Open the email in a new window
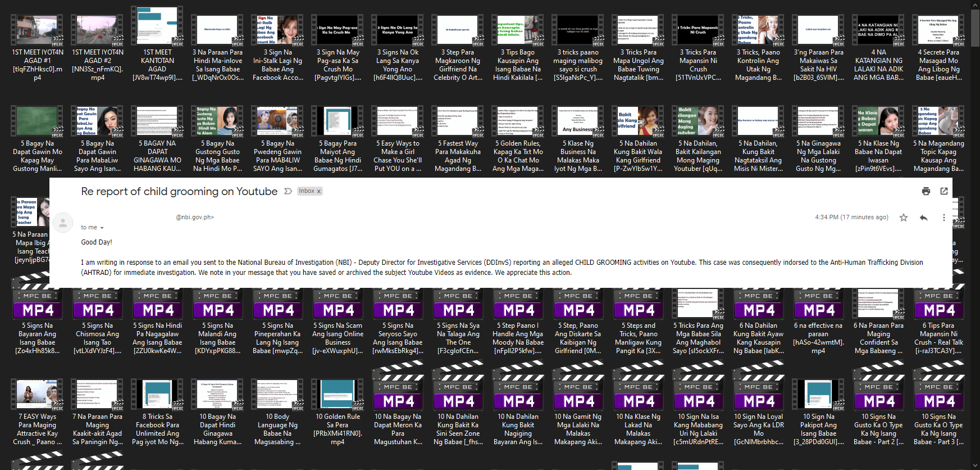The width and height of the screenshot is (980, 470). [944, 191]
